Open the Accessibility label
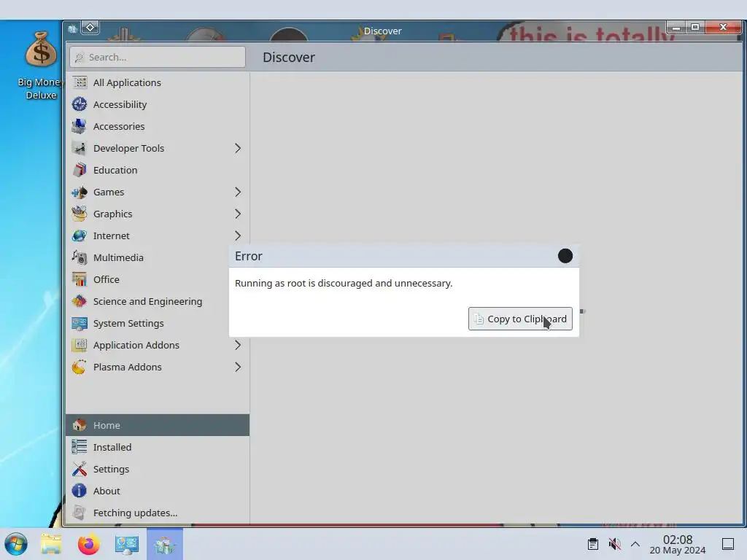This screenshot has width=747, height=560. [120, 105]
